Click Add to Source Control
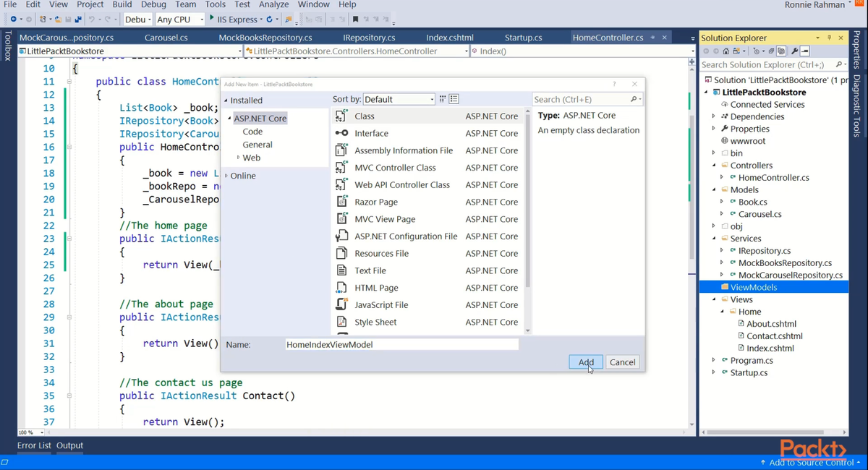 click(811, 462)
